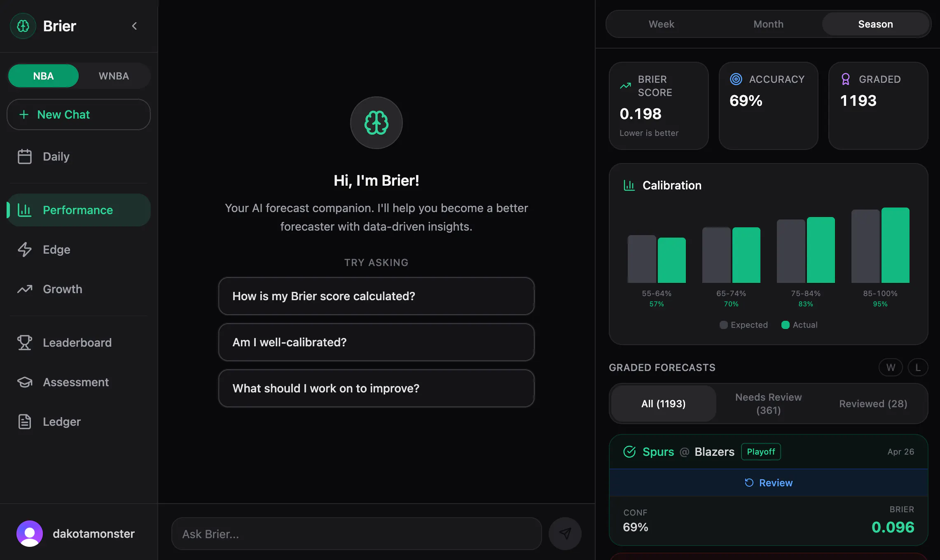Click the plus icon in New Chat
The height and width of the screenshot is (560, 940).
coord(24,114)
